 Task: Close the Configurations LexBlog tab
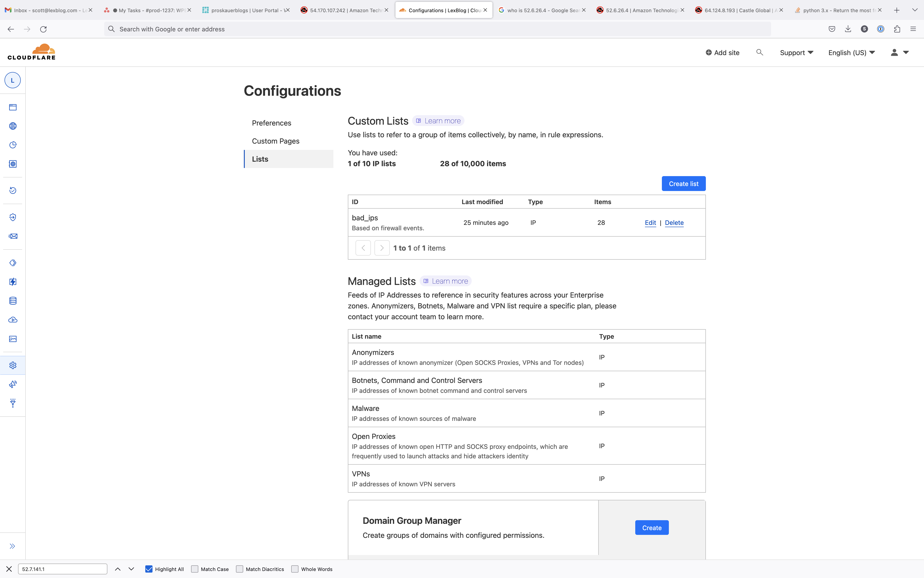coord(485,10)
